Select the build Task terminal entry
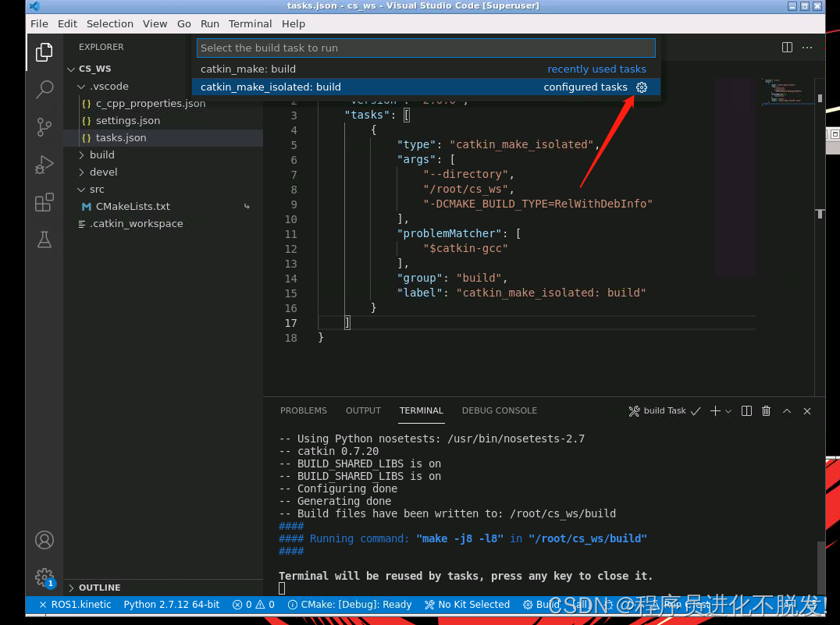This screenshot has width=840, height=625. click(664, 410)
